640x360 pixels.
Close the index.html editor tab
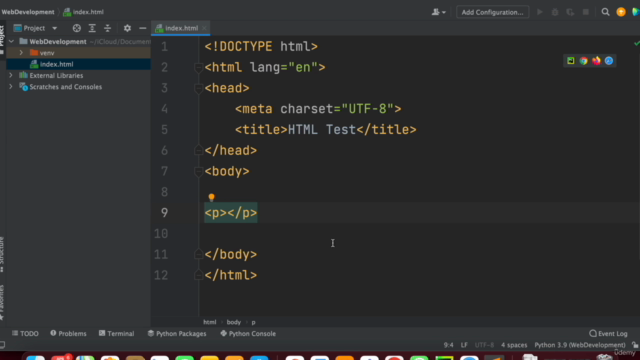tap(204, 28)
